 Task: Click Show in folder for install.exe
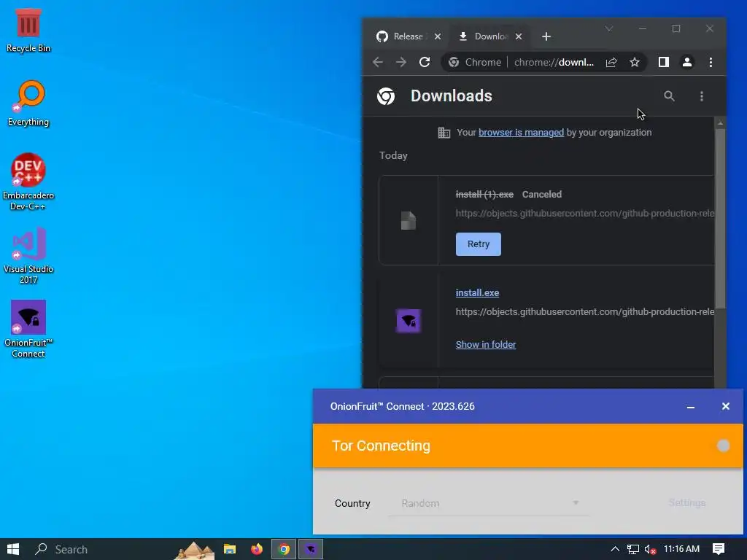coord(485,345)
